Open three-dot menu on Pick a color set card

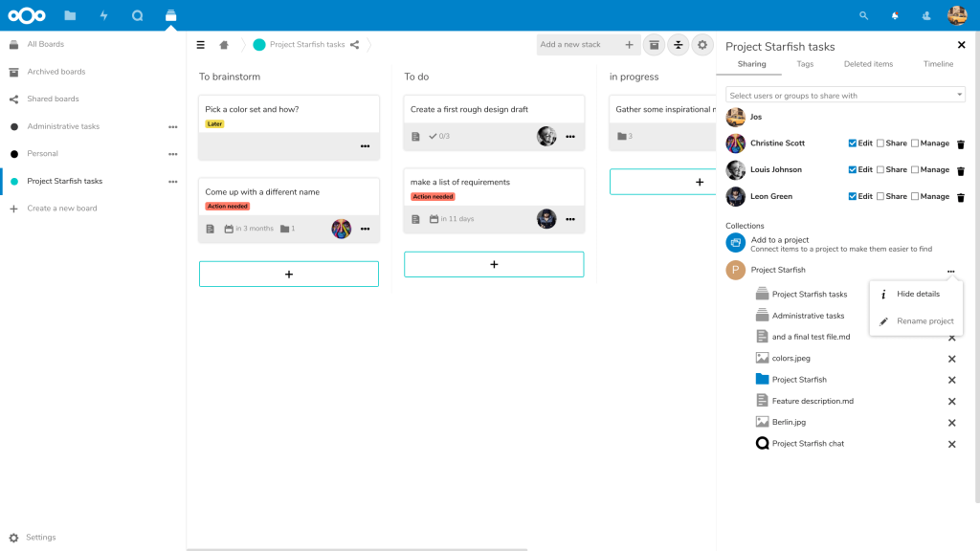pos(365,146)
